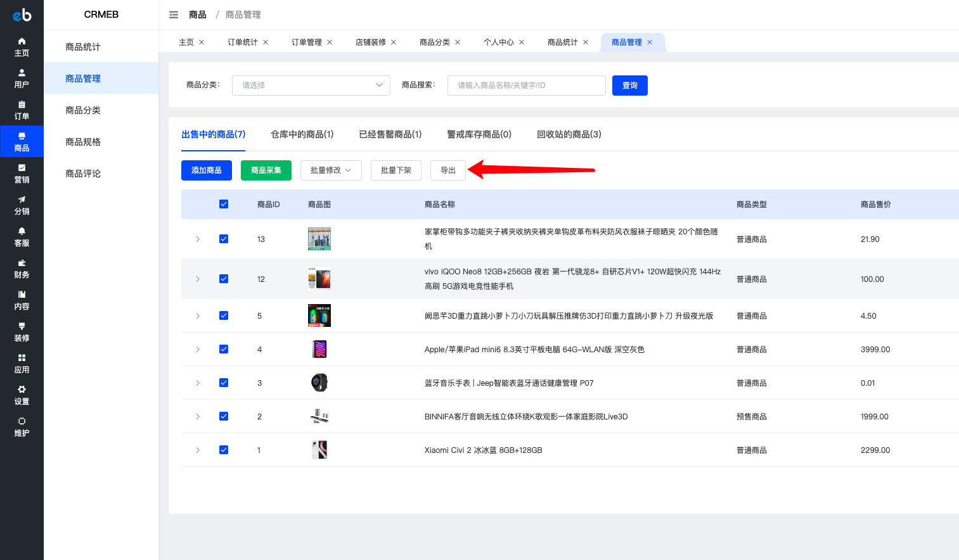The image size is (959, 560).
Task: Open 商品规格 in the submenu
Action: (101, 142)
